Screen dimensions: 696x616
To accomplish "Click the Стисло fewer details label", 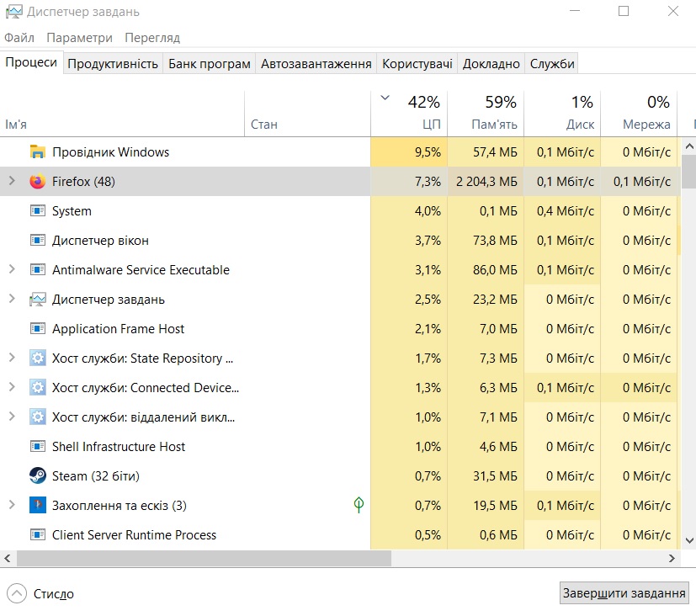I will [54, 594].
